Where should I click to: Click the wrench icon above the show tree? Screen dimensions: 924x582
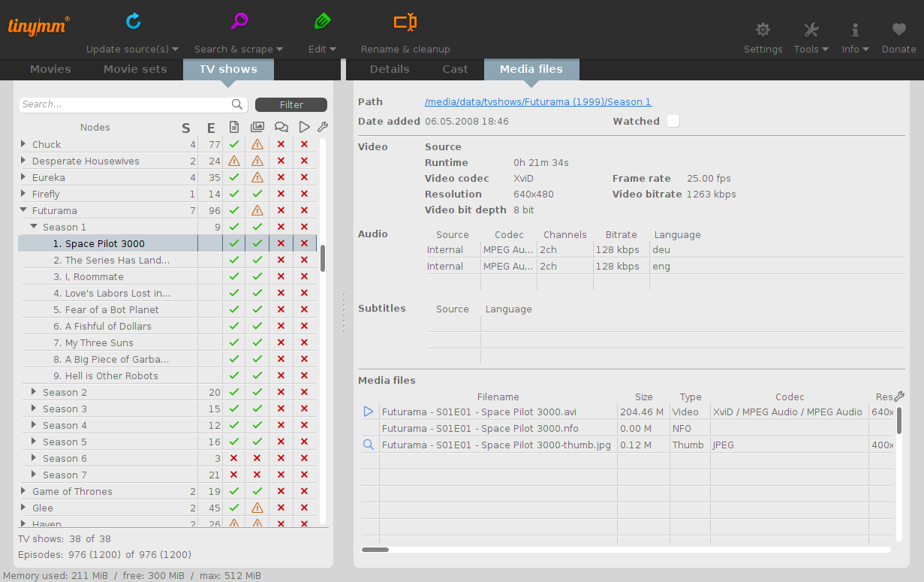pyautogui.click(x=323, y=127)
